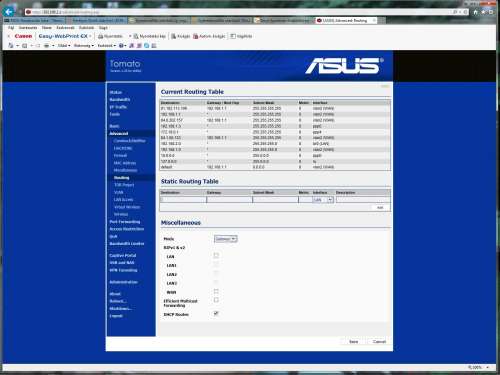Open the Interface dropdown in Static Routing Table
Viewport: 500px width, 375px height.
pyautogui.click(x=323, y=200)
